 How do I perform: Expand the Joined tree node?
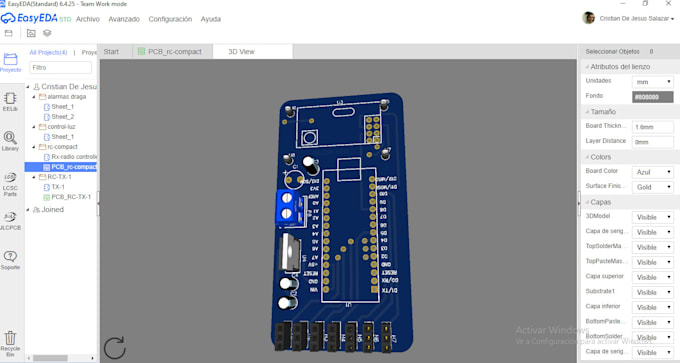click(28, 209)
